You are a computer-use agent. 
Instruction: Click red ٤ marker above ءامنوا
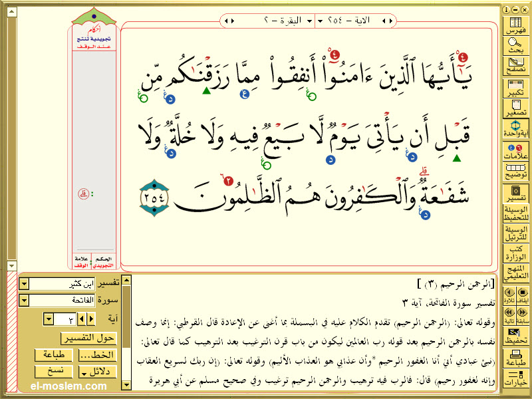point(334,55)
